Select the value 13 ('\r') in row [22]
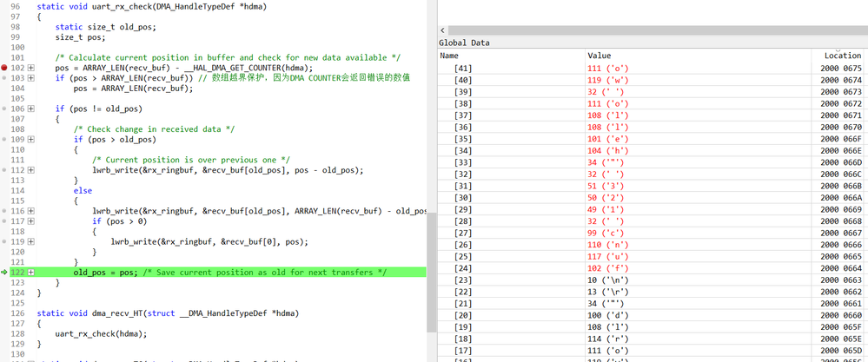This screenshot has height=362, width=868. pos(608,292)
